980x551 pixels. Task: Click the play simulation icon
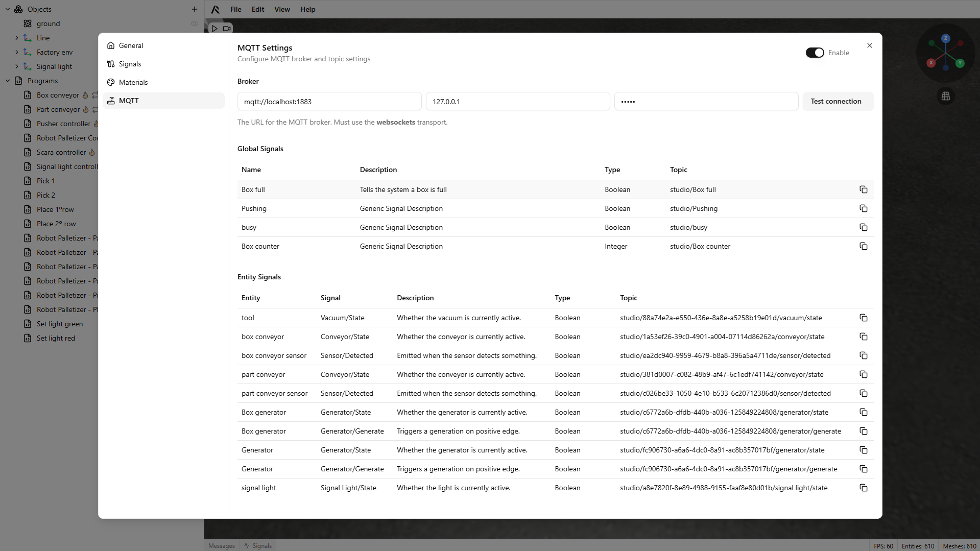tap(214, 29)
